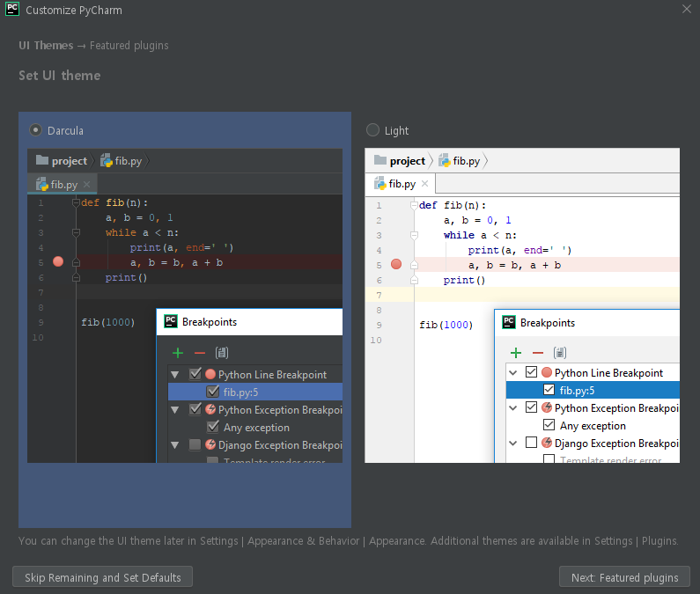Click fib.py Python file icon in Darcula breadcrumb
Viewport: 700px width, 594px height.
pos(107,160)
